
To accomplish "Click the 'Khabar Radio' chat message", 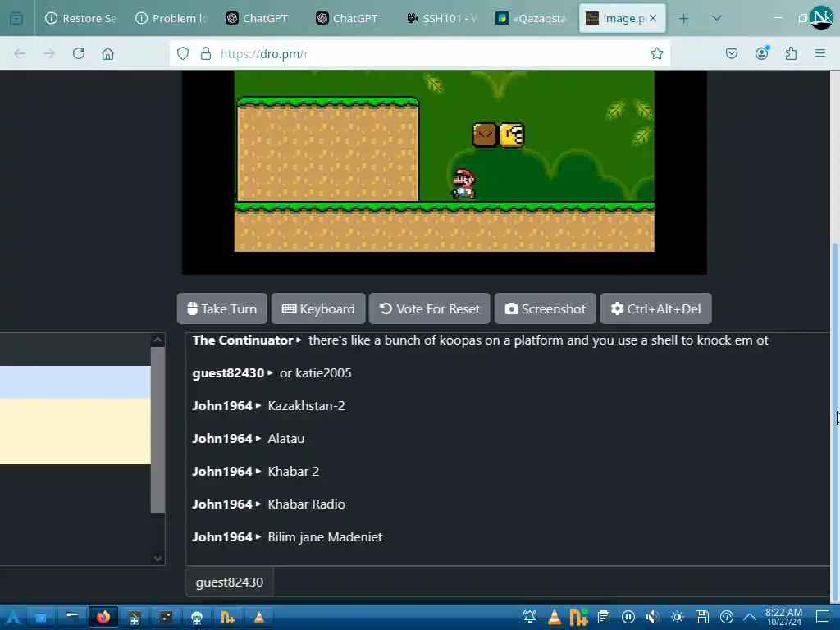I will click(306, 504).
